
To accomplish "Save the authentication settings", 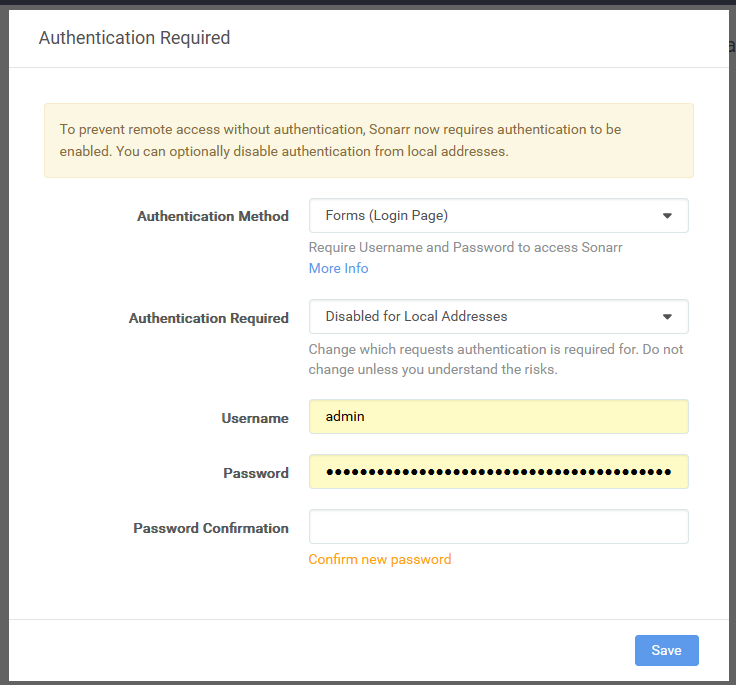I will (667, 650).
